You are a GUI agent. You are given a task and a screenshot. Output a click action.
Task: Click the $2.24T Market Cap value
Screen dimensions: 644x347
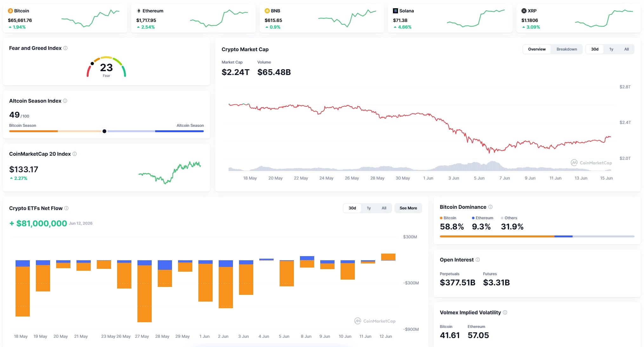click(x=236, y=72)
